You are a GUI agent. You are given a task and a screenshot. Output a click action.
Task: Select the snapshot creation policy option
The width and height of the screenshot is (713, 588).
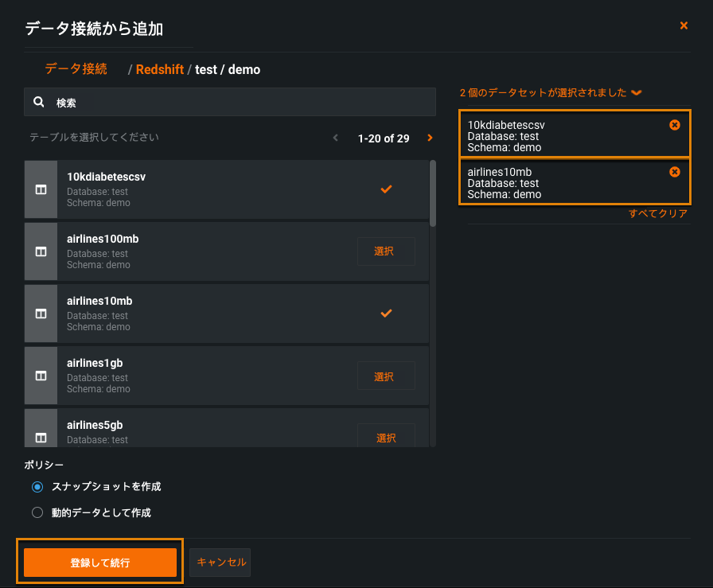pyautogui.click(x=37, y=486)
